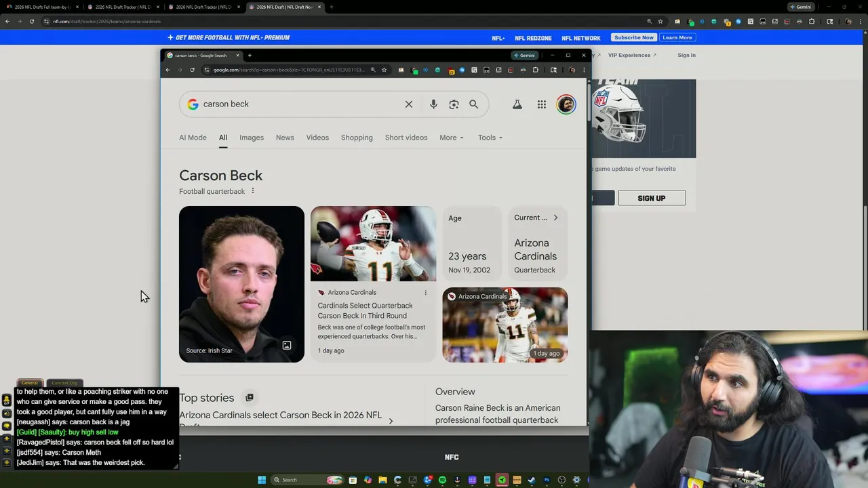Viewport: 868px width, 488px height.
Task: Expand the Current team card chevron
Action: [555, 218]
